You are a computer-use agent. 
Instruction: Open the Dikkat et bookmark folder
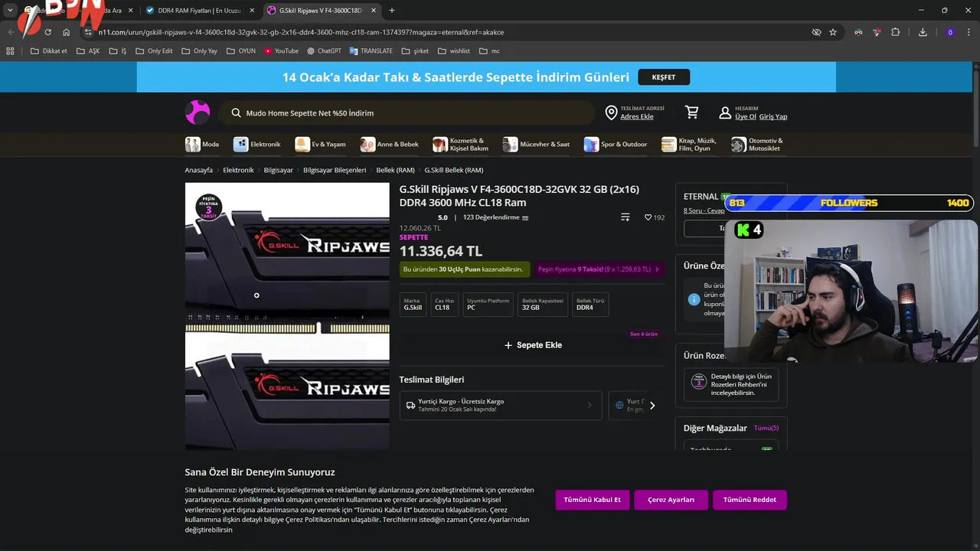tap(49, 51)
